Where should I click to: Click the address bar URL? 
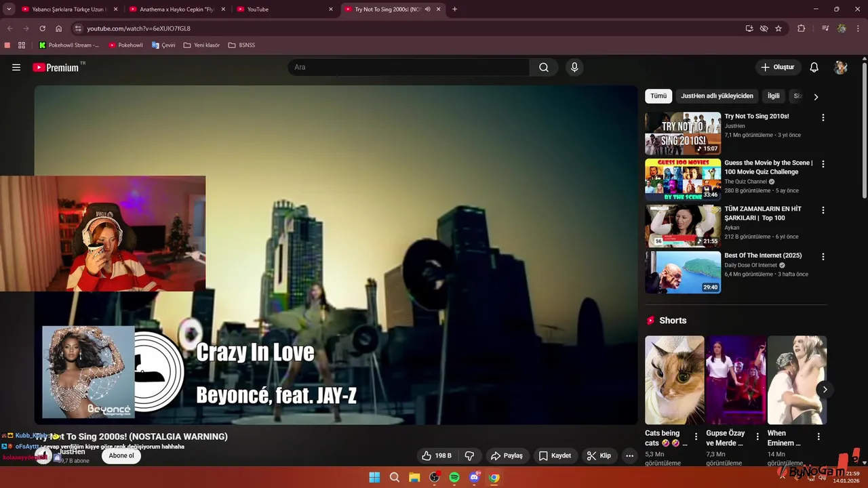[x=138, y=28]
